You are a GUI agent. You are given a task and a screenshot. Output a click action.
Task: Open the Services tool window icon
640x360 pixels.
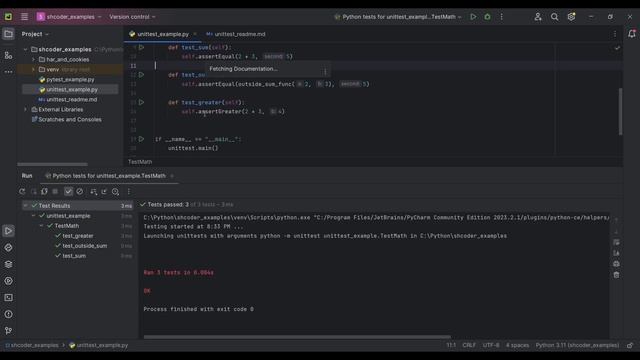point(8,281)
